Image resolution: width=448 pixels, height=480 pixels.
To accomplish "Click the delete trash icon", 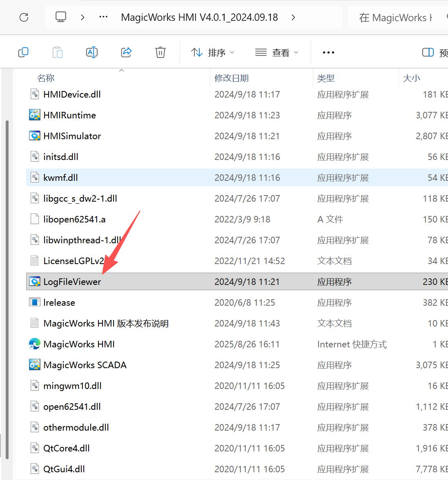I will pyautogui.click(x=160, y=52).
